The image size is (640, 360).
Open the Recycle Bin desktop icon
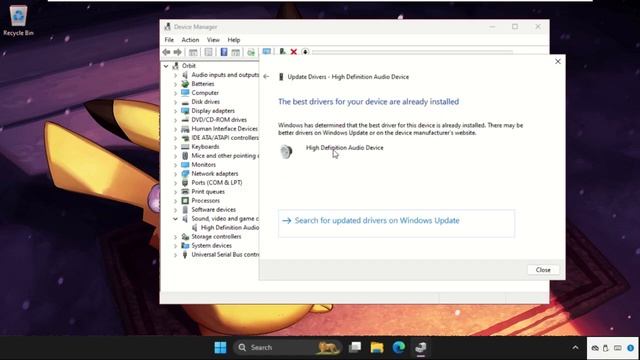coord(18,20)
